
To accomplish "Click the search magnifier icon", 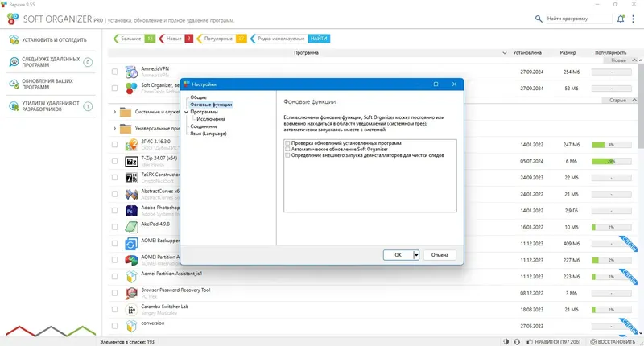I will pos(539,19).
